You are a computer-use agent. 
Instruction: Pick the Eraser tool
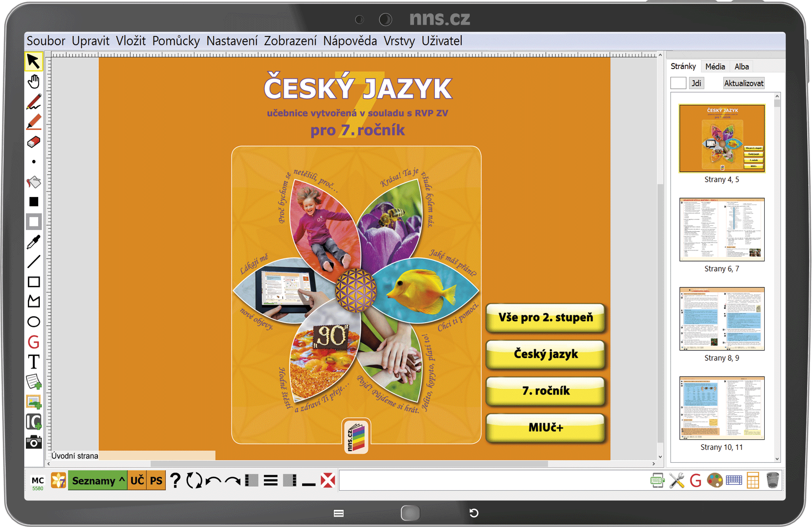pos(34,142)
